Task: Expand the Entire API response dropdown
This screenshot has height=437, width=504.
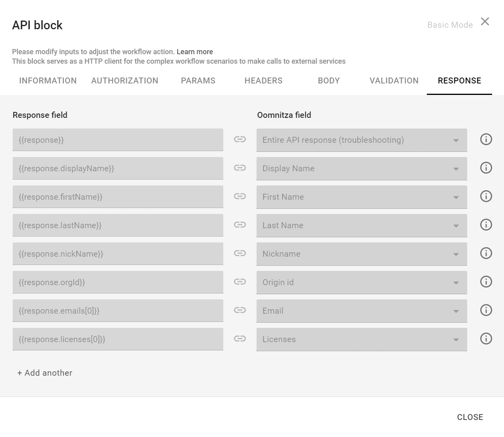Action: [x=361, y=140]
